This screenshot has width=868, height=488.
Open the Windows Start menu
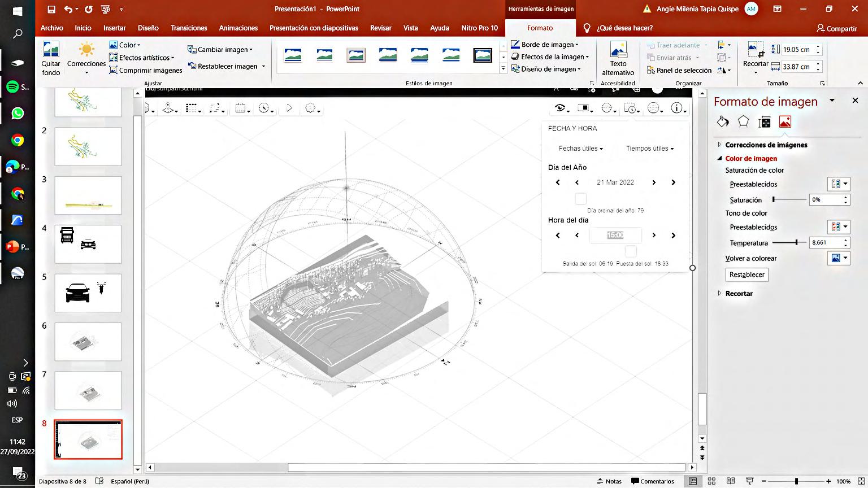18,10
